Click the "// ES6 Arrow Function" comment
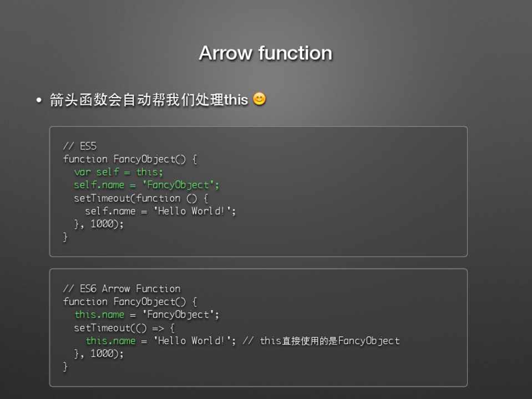 [x=121, y=289]
